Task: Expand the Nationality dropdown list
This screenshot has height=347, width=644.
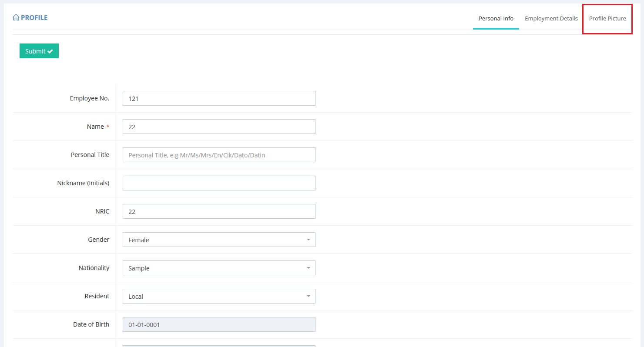Action: [218, 268]
